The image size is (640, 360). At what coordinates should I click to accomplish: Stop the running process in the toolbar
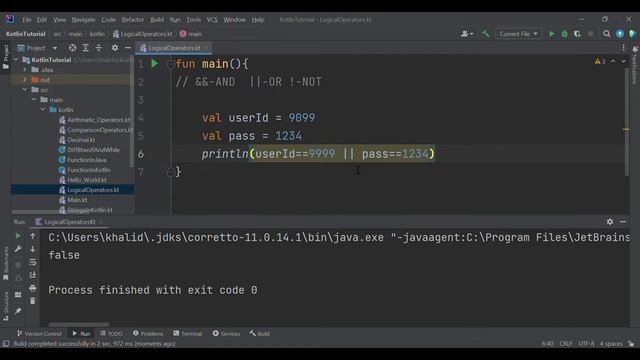(590, 34)
